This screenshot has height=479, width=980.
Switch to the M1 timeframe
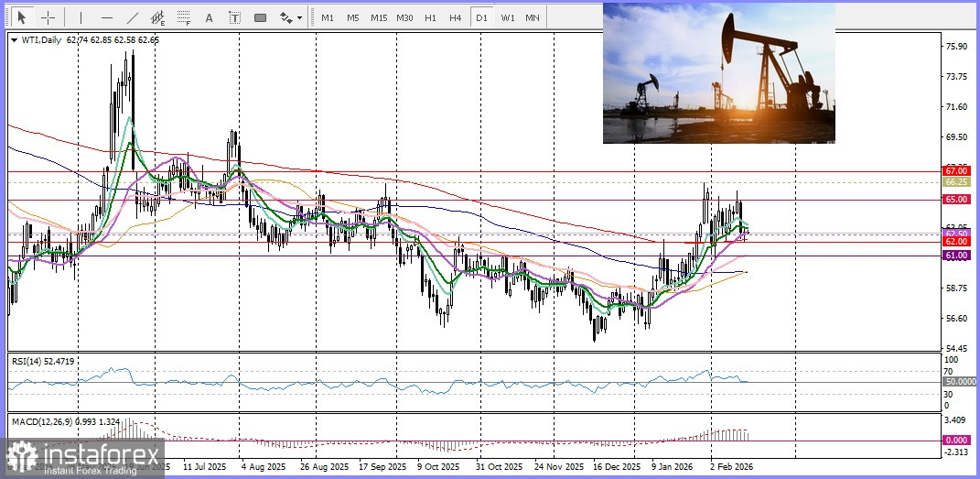(328, 17)
